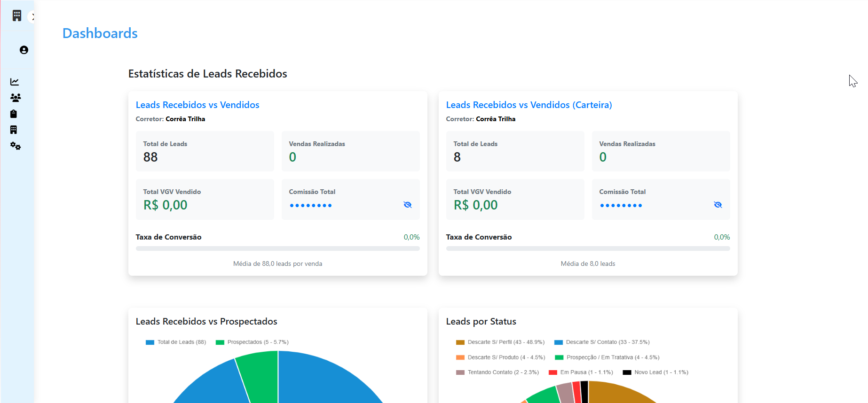Toggle Em Pausa legend item
Image resolution: width=868 pixels, height=403 pixels.
pyautogui.click(x=581, y=372)
